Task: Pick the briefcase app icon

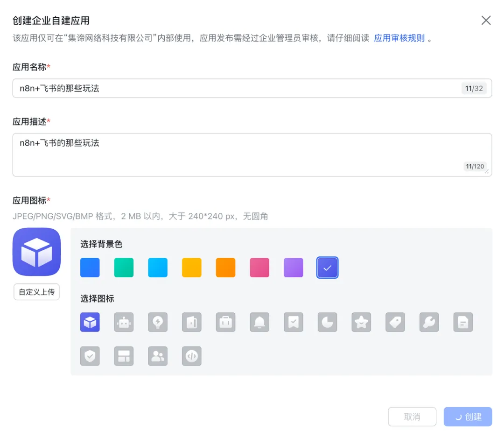Action: (226, 322)
